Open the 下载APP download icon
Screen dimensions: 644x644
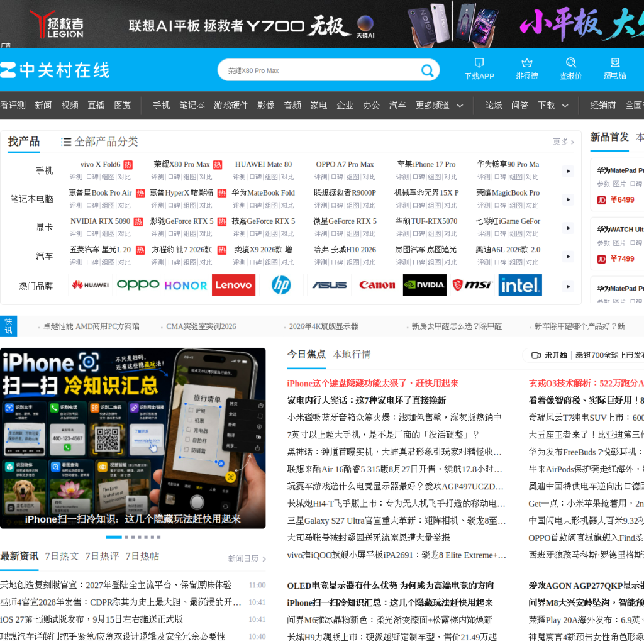[x=479, y=62]
